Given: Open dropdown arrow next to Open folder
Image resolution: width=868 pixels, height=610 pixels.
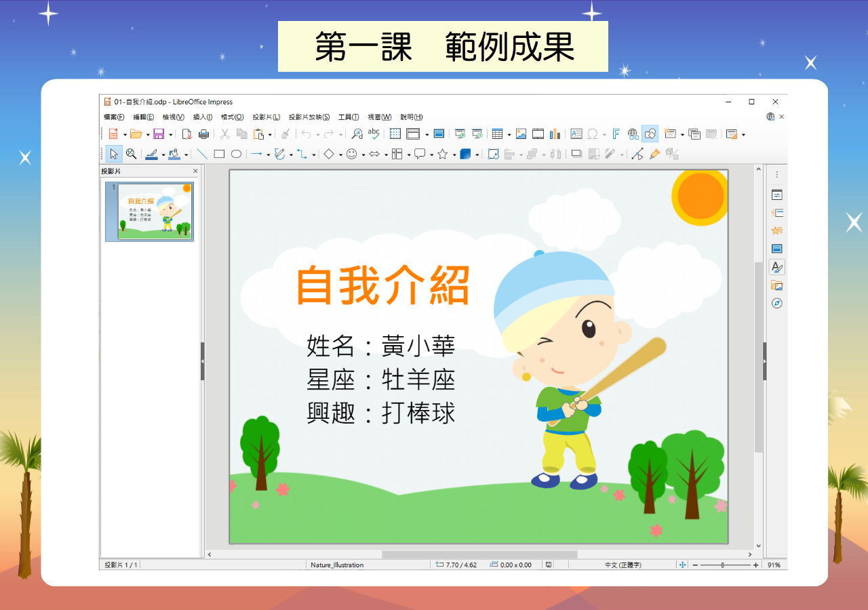Looking at the screenshot, I should pyautogui.click(x=147, y=135).
